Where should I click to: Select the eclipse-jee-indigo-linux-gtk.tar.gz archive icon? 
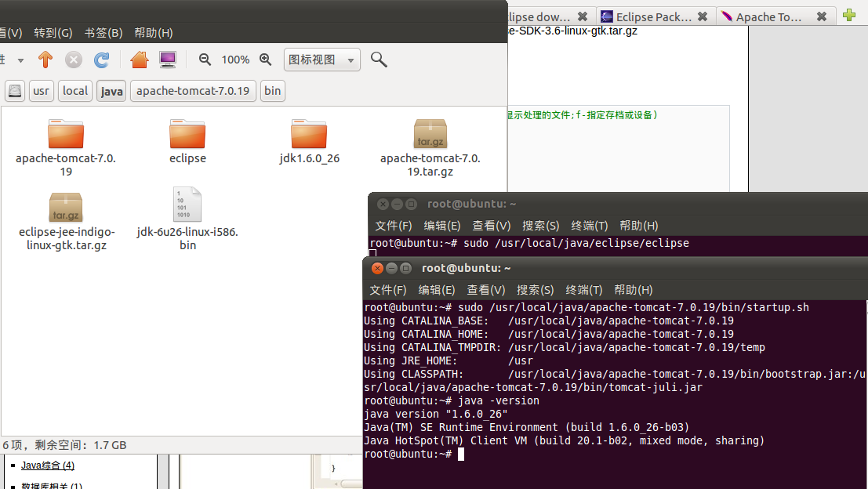coord(66,207)
